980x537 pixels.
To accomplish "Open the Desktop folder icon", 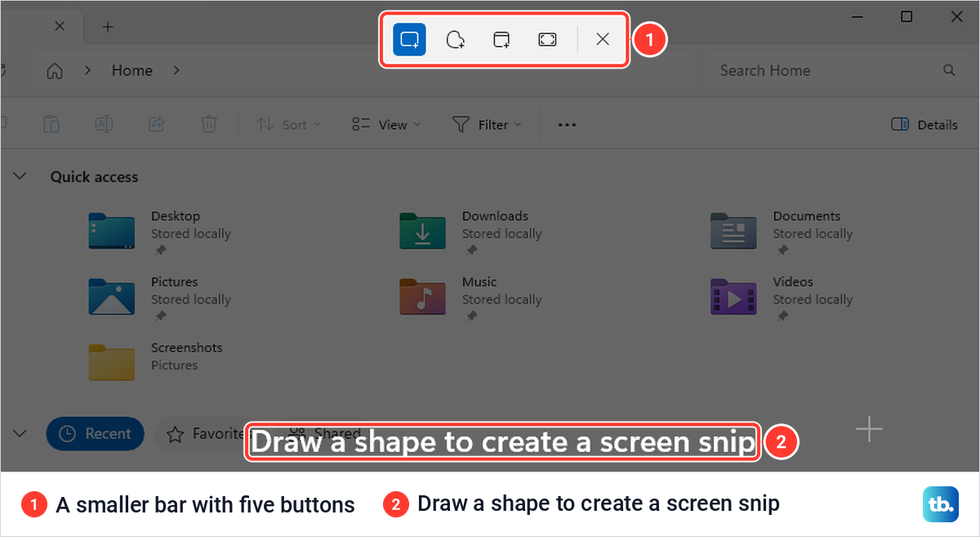I will (112, 231).
